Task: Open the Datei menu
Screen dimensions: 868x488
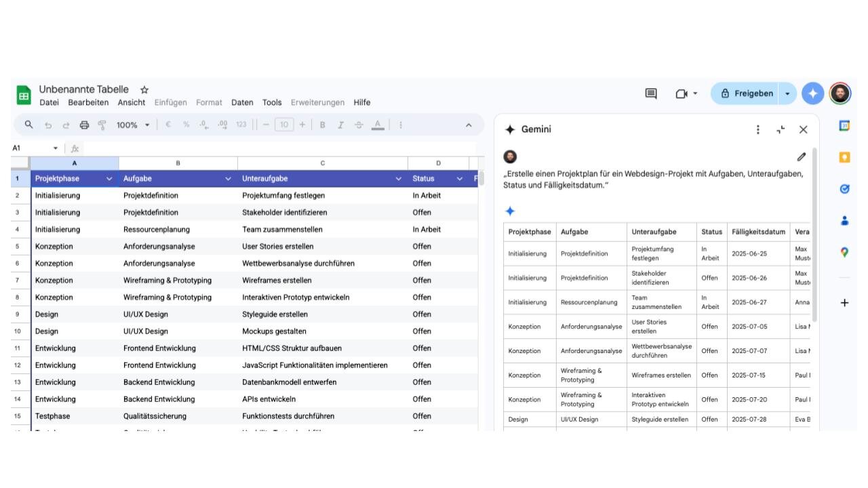Action: (49, 102)
